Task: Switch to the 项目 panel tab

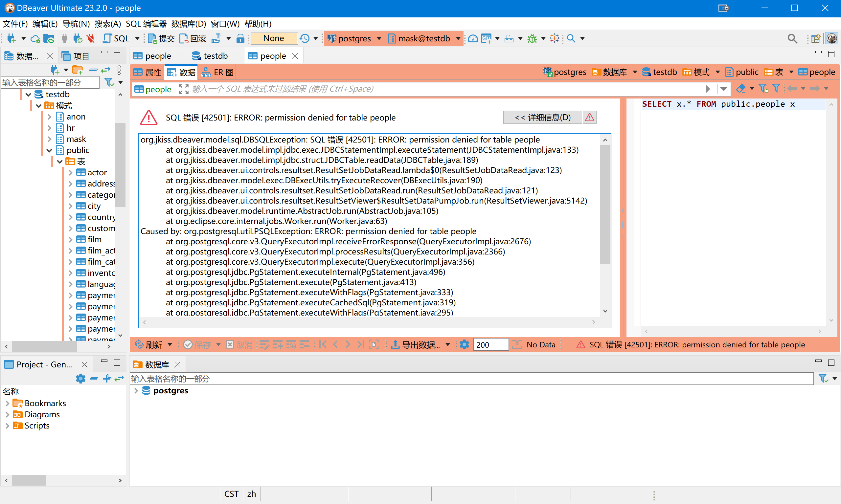Action: (x=76, y=56)
